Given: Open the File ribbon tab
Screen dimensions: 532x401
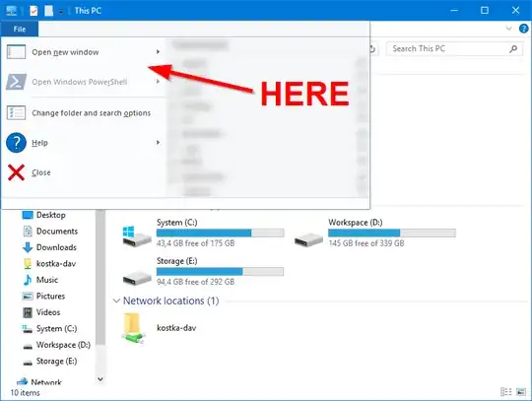Looking at the screenshot, I should pos(20,30).
